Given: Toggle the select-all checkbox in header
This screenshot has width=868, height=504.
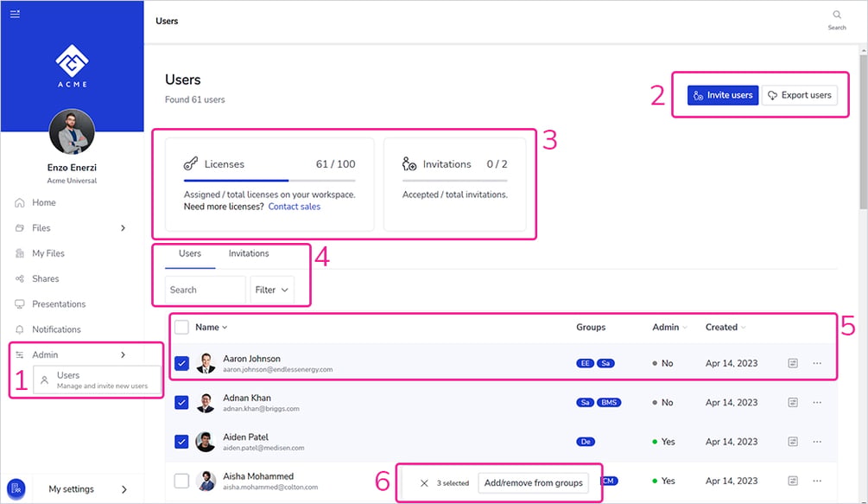Looking at the screenshot, I should (181, 328).
